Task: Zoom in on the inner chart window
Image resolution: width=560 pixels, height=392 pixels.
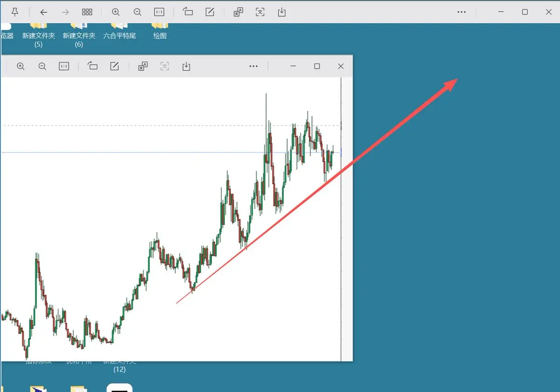Action: [x=21, y=66]
